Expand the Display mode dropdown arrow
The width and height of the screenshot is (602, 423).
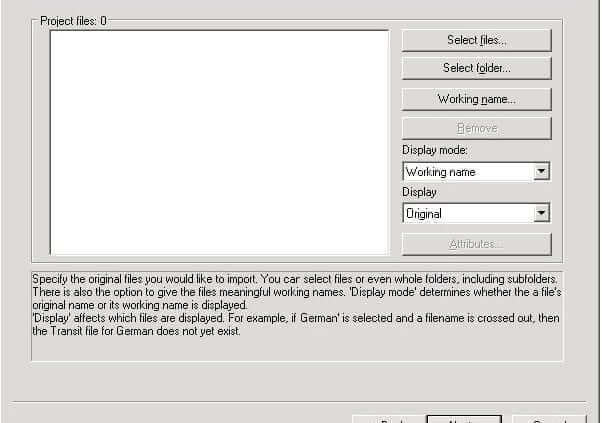[541, 171]
